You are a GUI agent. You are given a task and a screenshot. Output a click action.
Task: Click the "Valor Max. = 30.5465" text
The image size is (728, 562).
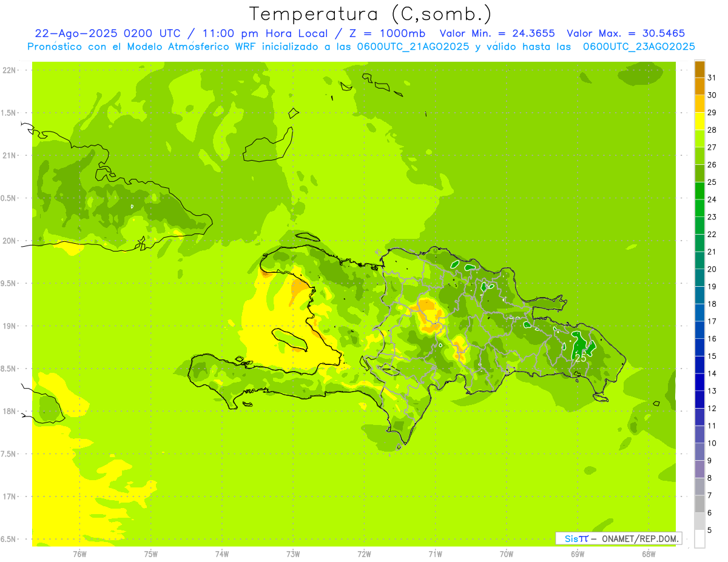point(626,33)
